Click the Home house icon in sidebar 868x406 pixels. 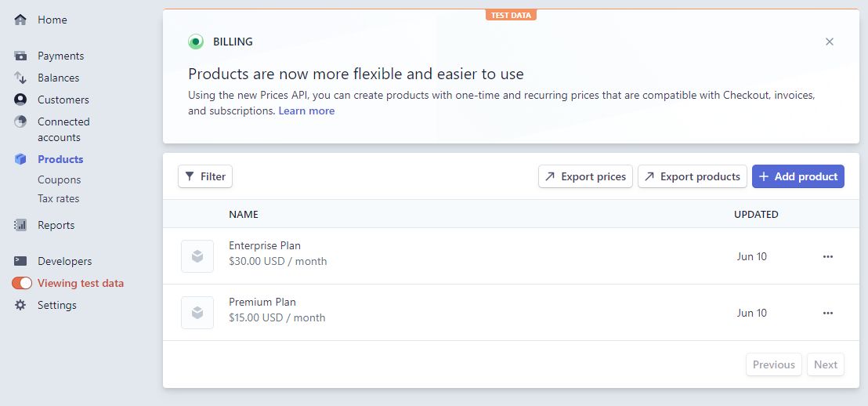(20, 20)
